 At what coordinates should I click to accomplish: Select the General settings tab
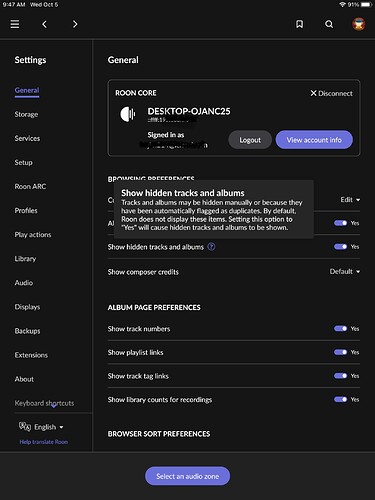(27, 90)
